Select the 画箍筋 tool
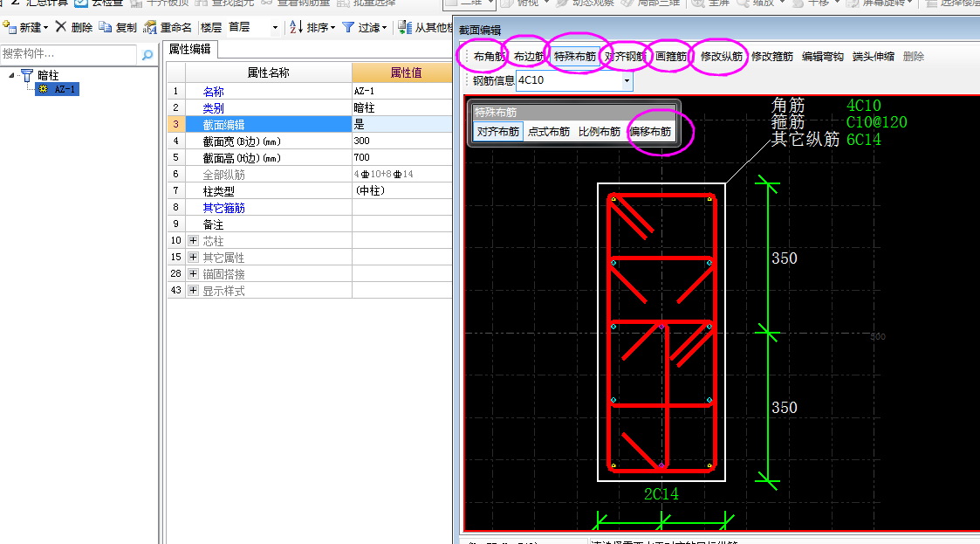Screen dimensions: 980x544 pyautogui.click(x=671, y=56)
